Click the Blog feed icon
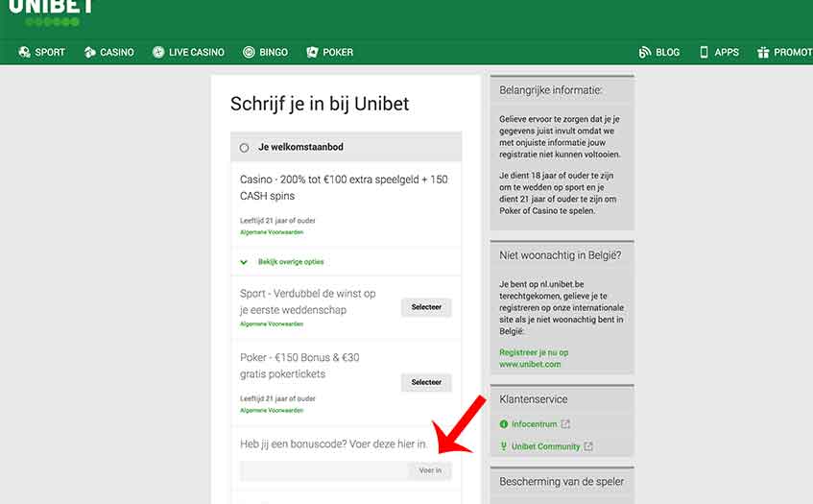Image resolution: width=813 pixels, height=504 pixels. point(644,52)
